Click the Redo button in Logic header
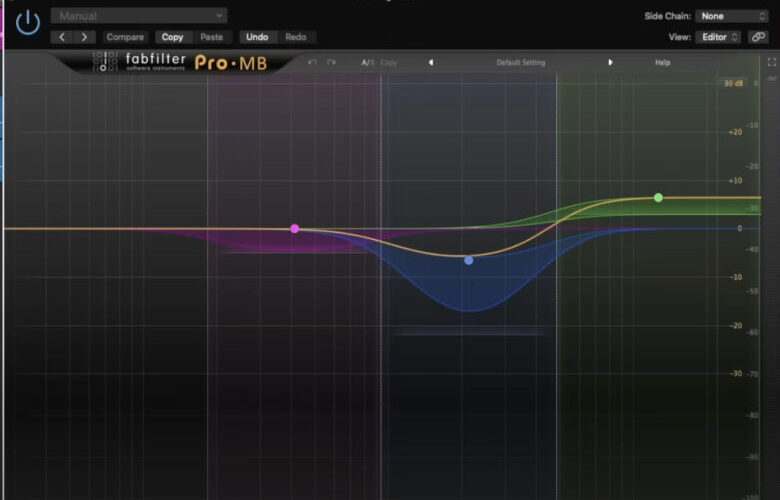The height and width of the screenshot is (500, 780). coord(295,37)
